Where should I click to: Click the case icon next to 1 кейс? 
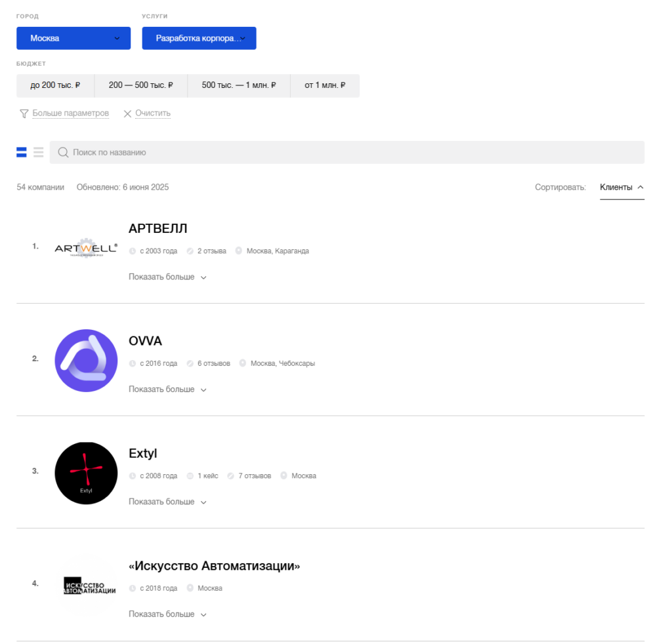pos(190,476)
